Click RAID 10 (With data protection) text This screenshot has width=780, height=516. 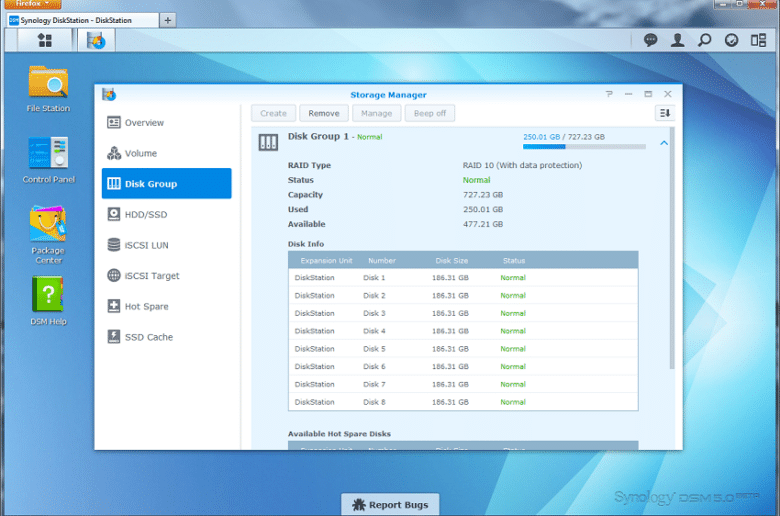(522, 165)
